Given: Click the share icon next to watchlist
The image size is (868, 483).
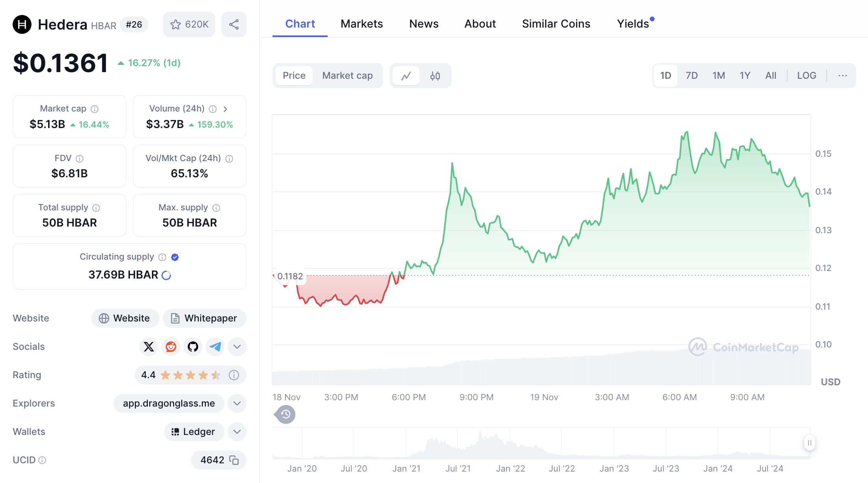Looking at the screenshot, I should click(234, 24).
